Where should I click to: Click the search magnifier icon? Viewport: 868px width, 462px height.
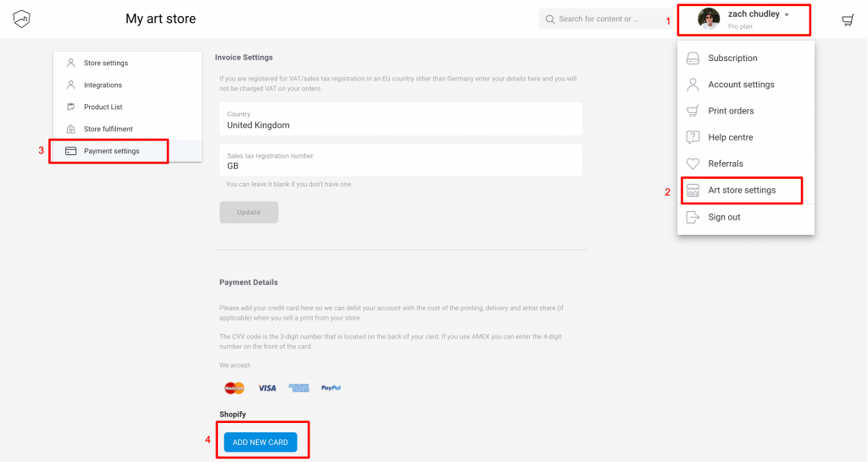(549, 19)
